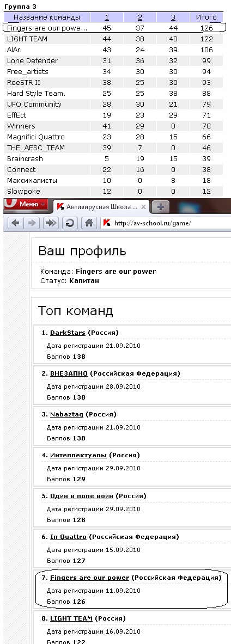The width and height of the screenshot is (231, 644).
Task: Click the Топ команд heading
Action: point(75,311)
